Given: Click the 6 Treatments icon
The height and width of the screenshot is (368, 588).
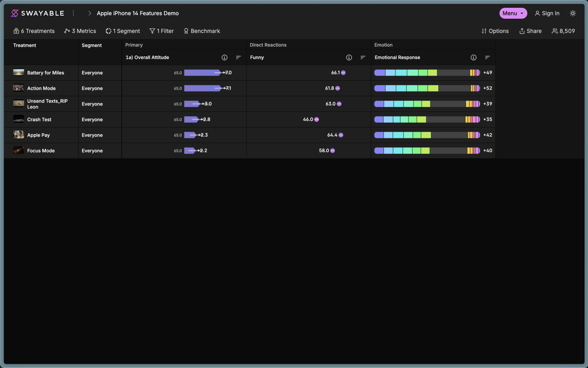Looking at the screenshot, I should [x=16, y=31].
